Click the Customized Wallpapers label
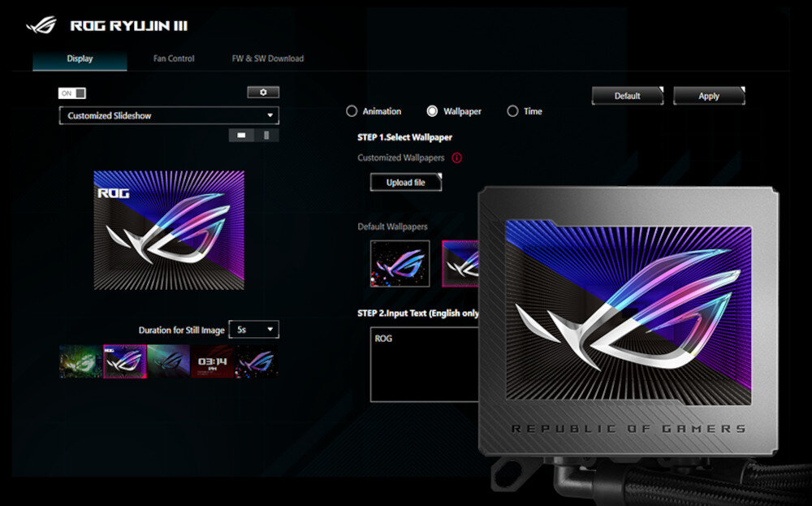812x506 pixels. pos(401,158)
